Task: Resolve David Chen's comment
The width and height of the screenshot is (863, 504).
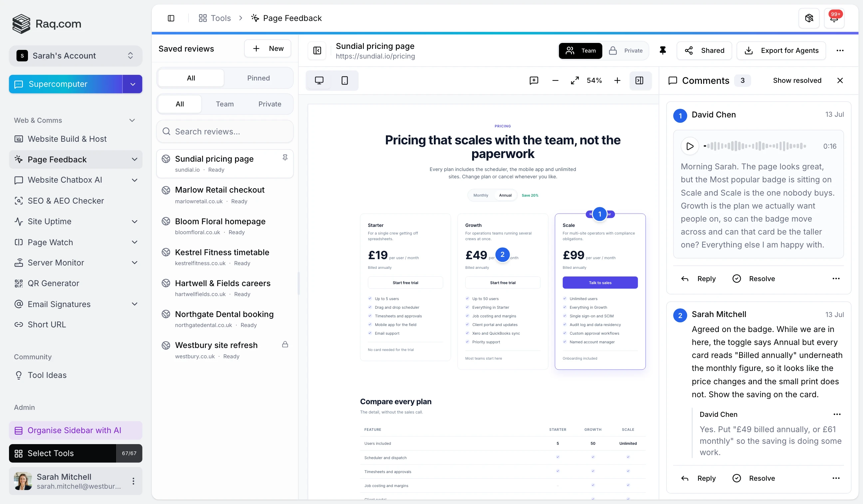Action: tap(753, 278)
